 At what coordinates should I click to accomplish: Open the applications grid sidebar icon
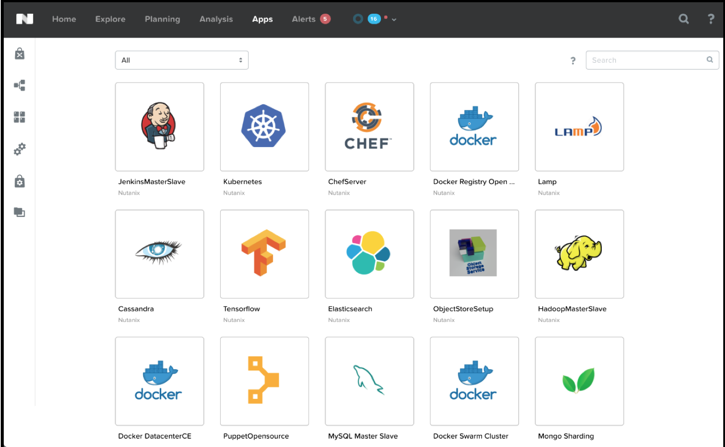[x=19, y=117]
